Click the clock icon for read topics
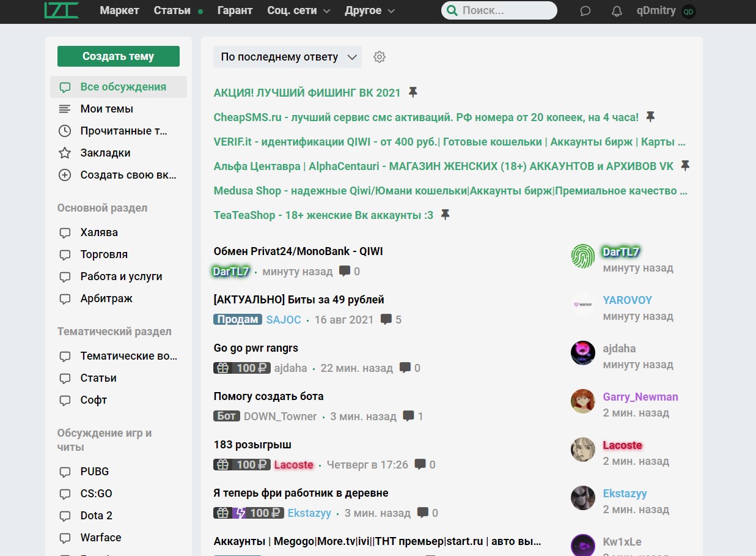756x556 pixels. point(65,131)
